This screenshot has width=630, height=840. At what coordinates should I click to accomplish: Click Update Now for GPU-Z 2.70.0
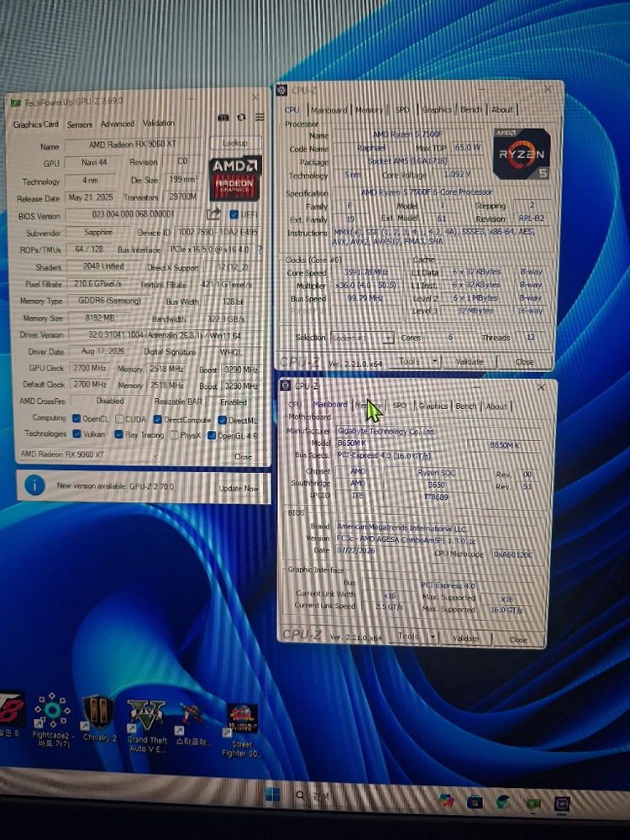[239, 488]
